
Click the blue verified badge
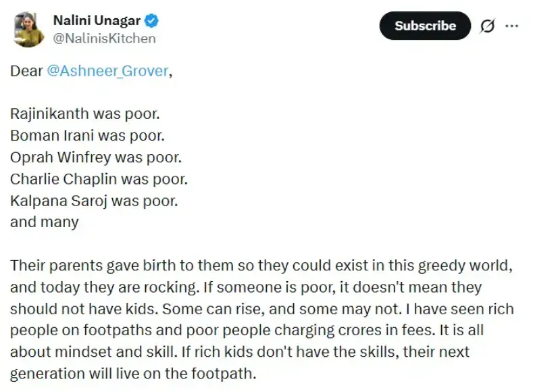(151, 21)
